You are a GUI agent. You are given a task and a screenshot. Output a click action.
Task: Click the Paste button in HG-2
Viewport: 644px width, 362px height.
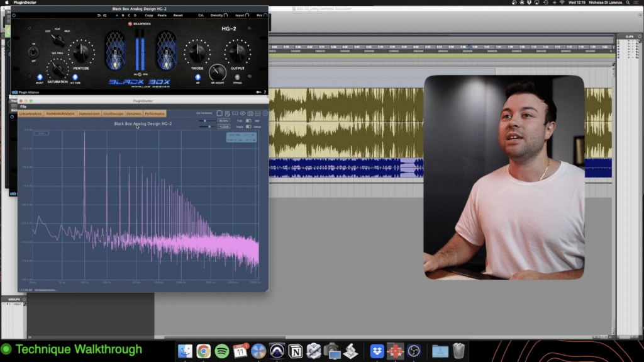(x=162, y=15)
